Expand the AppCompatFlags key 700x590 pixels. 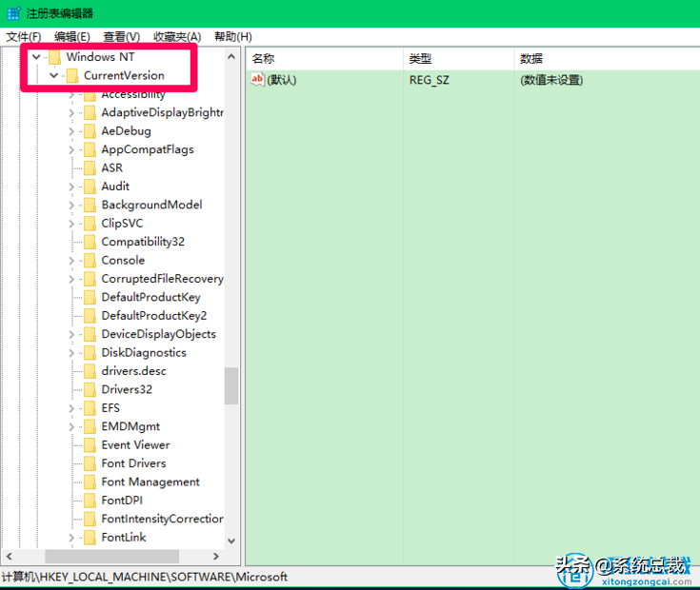coord(71,149)
